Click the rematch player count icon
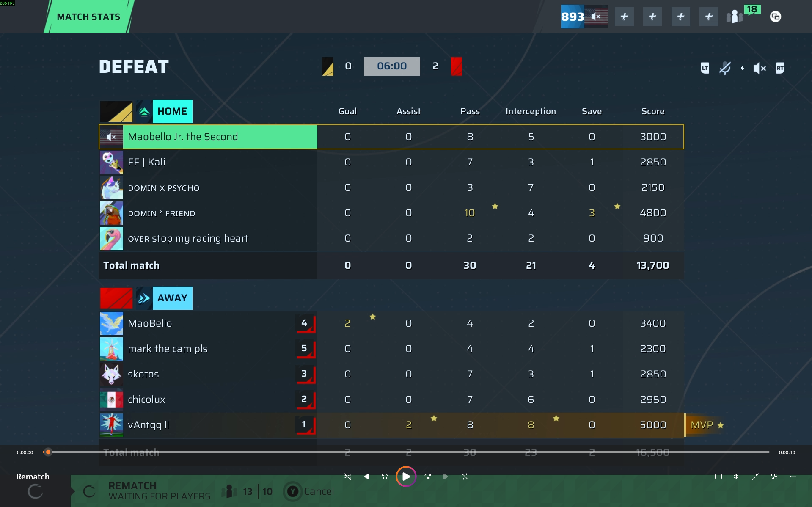812x507 pixels. 229,491
